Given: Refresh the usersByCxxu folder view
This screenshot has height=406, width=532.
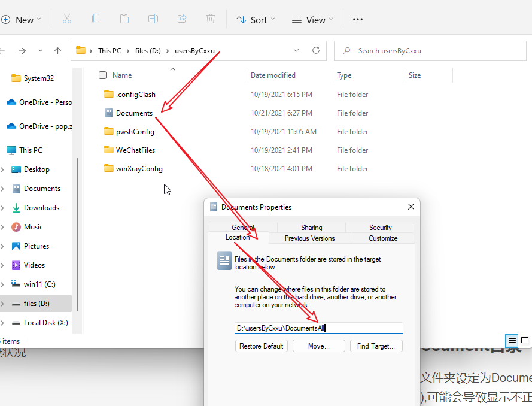Looking at the screenshot, I should click(x=316, y=50).
